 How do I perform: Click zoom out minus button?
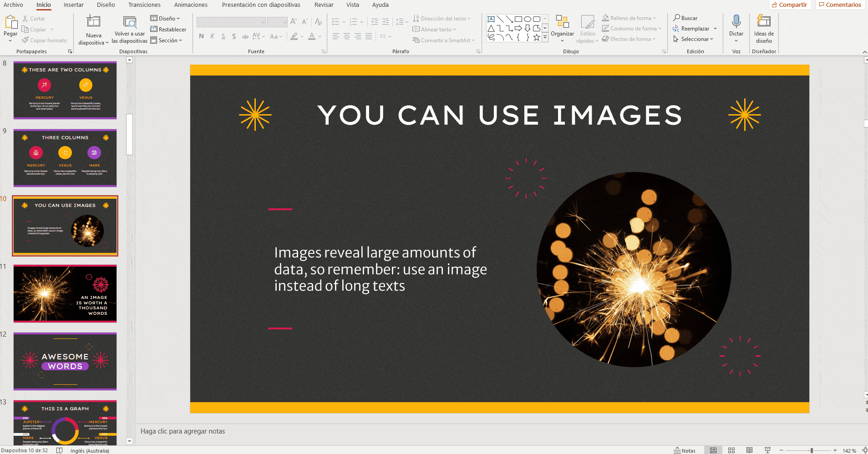[781, 450]
